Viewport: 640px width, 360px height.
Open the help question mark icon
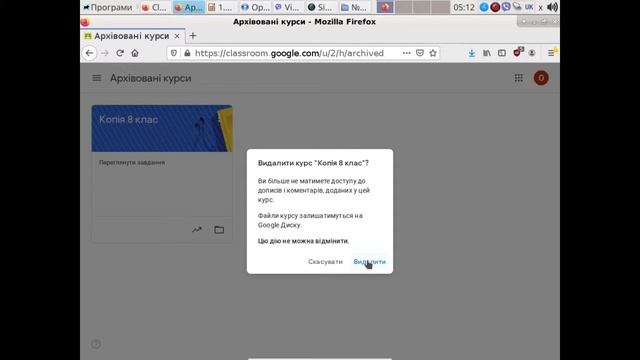[96, 344]
